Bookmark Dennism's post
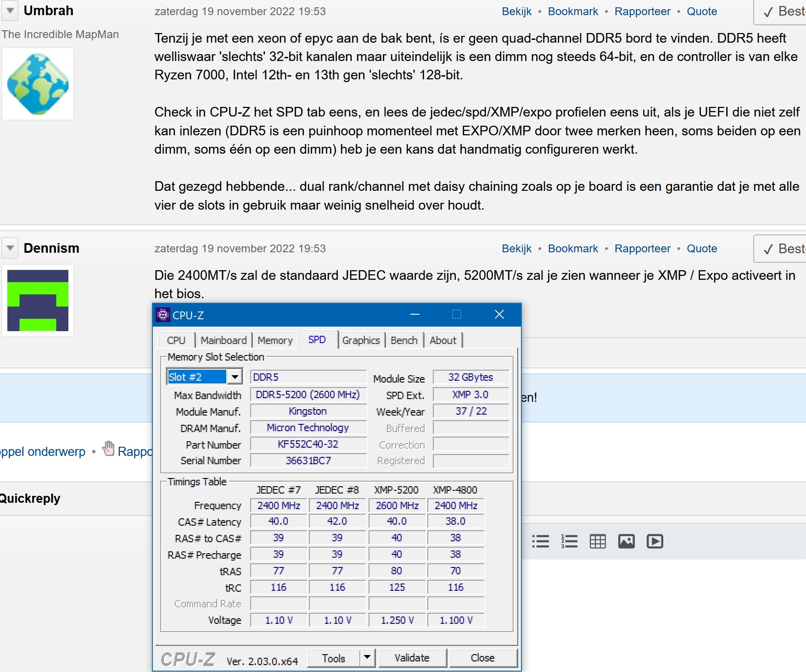 coord(573,249)
